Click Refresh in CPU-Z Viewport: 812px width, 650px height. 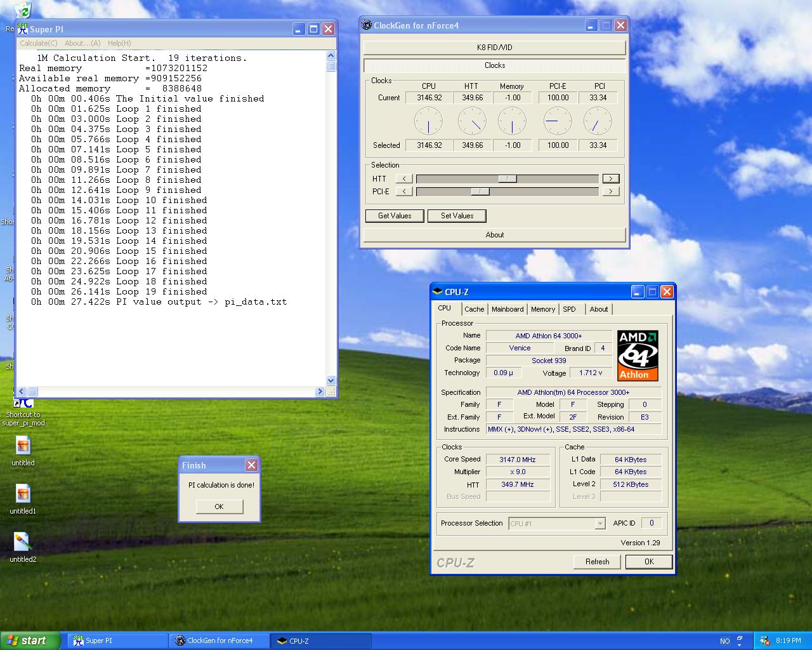click(597, 562)
